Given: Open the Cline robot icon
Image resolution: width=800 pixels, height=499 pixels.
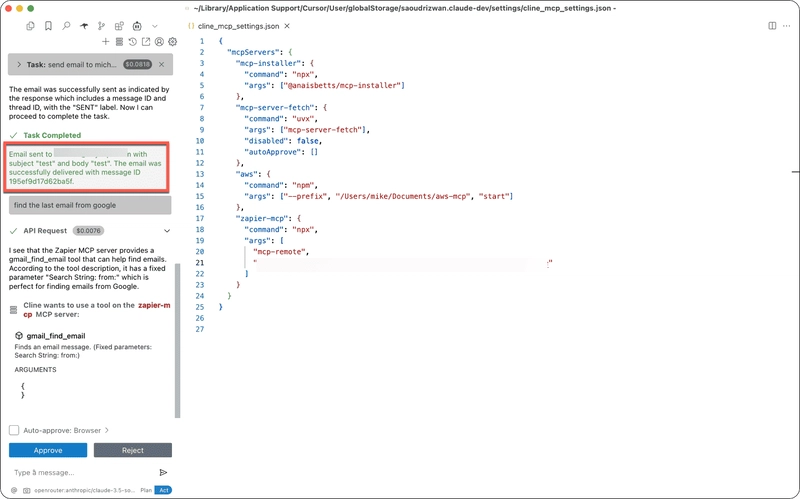Looking at the screenshot, I should [137, 26].
